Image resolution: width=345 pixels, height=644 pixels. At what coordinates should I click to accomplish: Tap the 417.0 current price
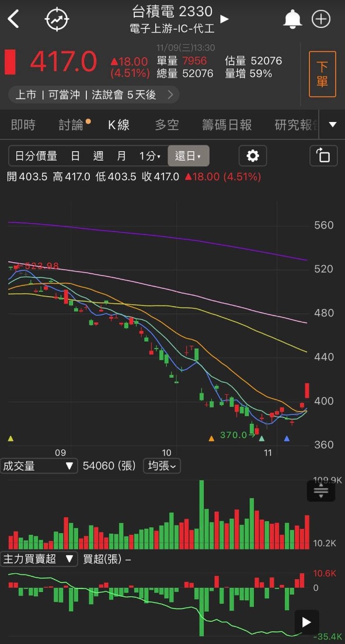click(64, 62)
